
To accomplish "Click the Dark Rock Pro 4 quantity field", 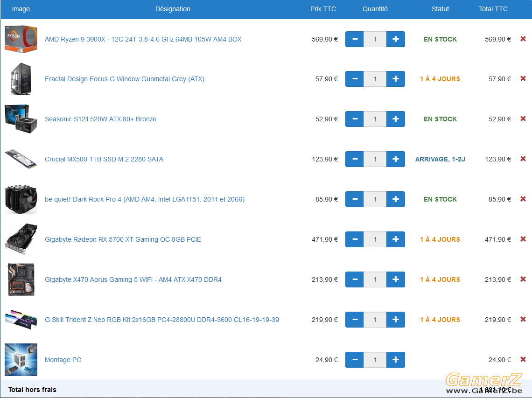I will click(375, 199).
